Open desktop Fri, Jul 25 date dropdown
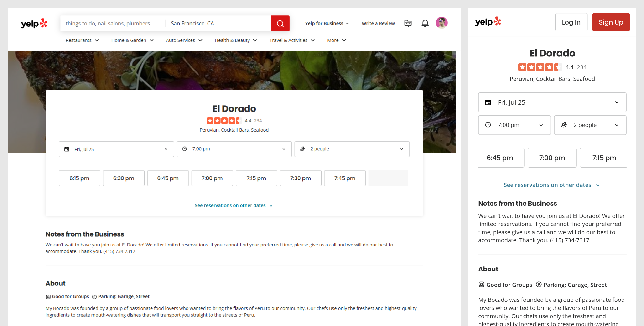The width and height of the screenshot is (644, 326). [x=116, y=149]
